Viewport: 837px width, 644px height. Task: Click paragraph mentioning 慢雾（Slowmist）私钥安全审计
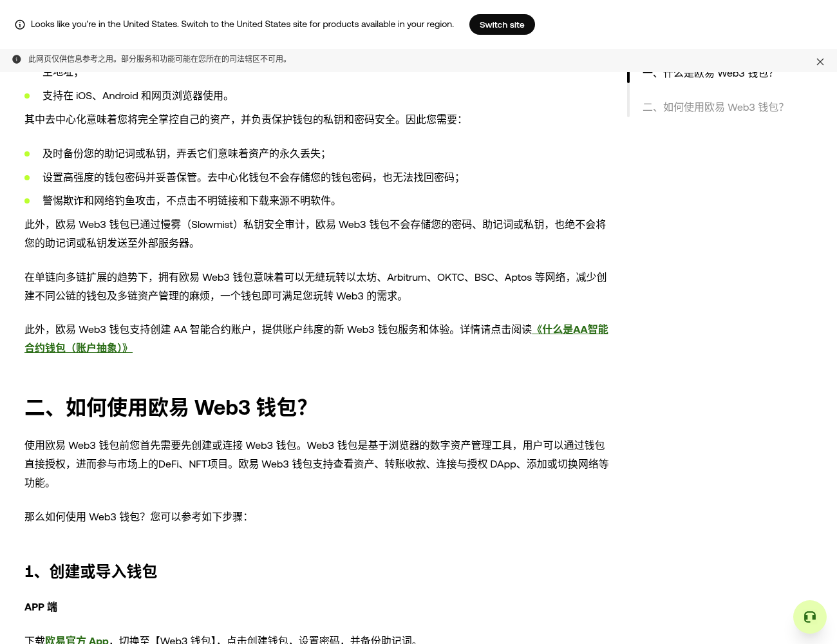click(x=315, y=234)
